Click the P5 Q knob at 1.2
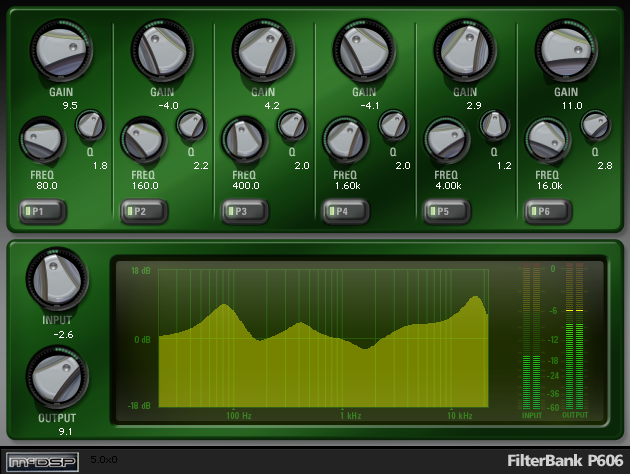 click(494, 125)
